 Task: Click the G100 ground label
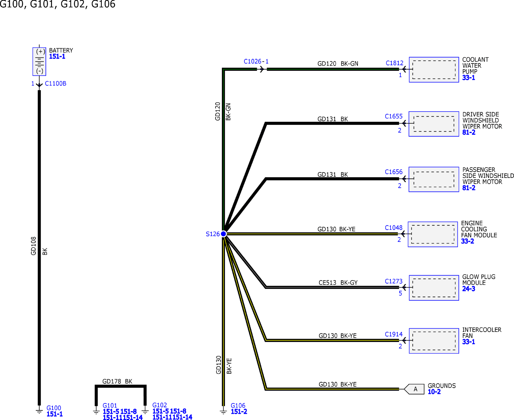(54, 408)
